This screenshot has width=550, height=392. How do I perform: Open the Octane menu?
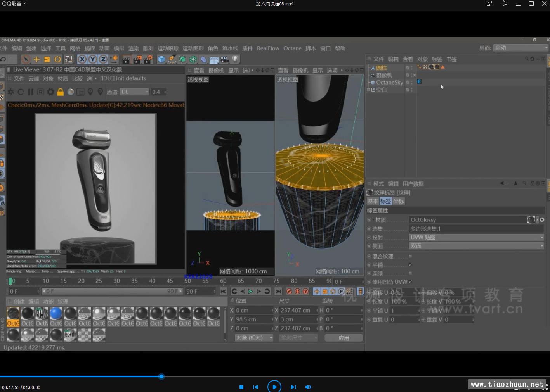292,48
